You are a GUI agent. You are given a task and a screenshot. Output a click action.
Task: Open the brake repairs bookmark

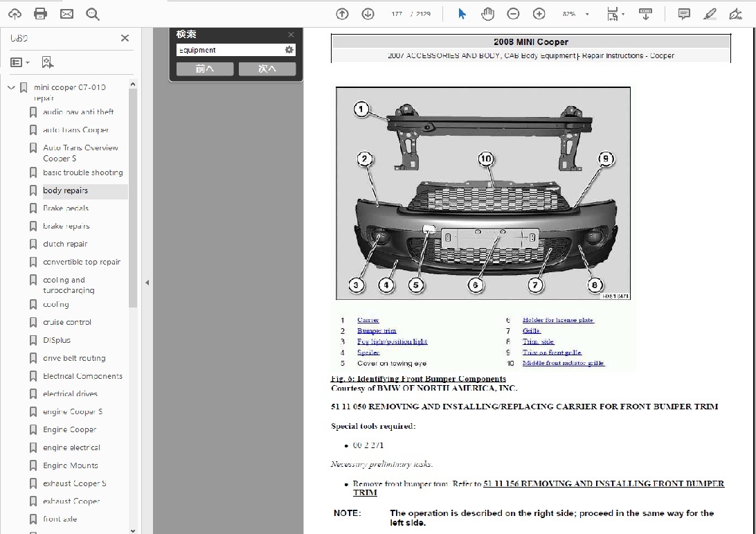pos(66,226)
